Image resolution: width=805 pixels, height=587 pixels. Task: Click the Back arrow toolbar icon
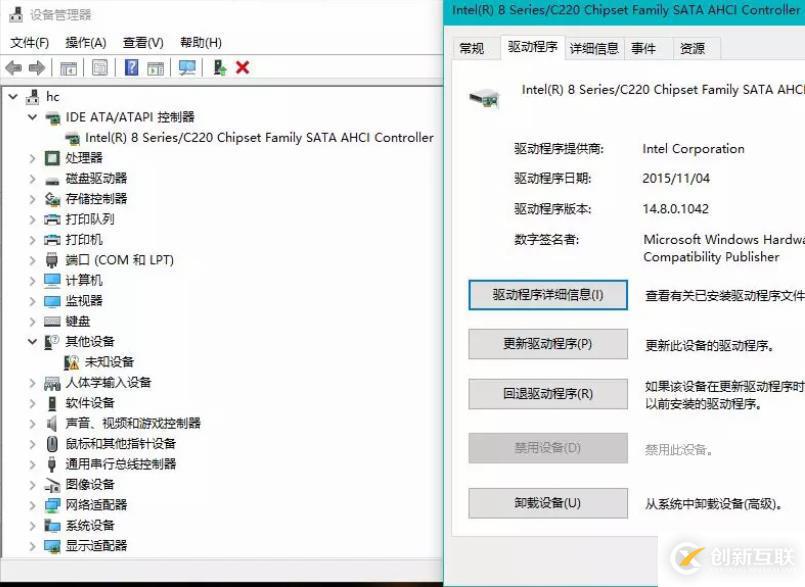(14, 68)
